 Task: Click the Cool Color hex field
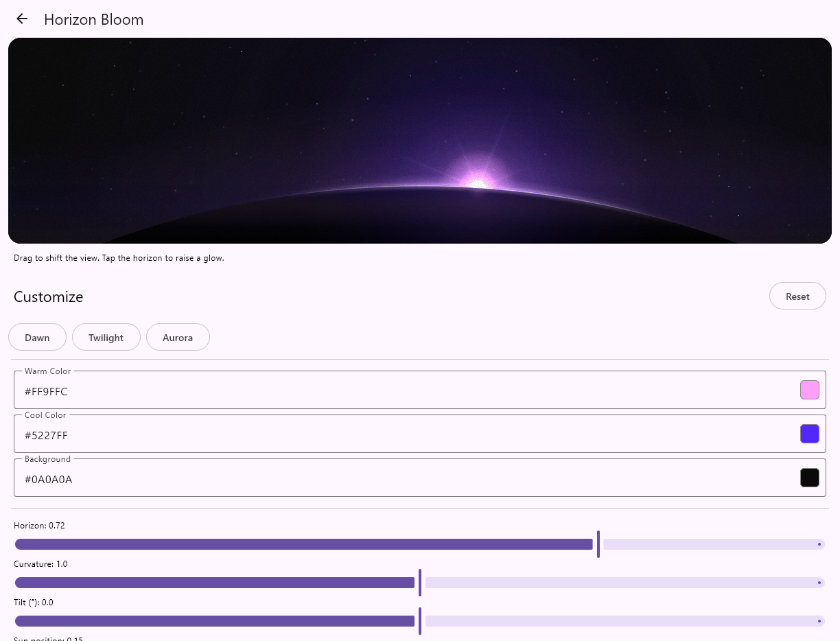[420, 434]
